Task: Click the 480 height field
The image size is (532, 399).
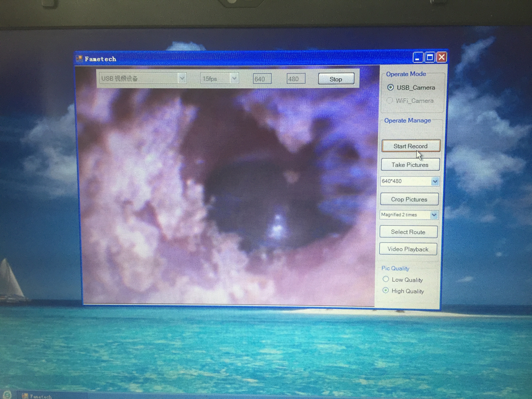Action: click(x=296, y=79)
